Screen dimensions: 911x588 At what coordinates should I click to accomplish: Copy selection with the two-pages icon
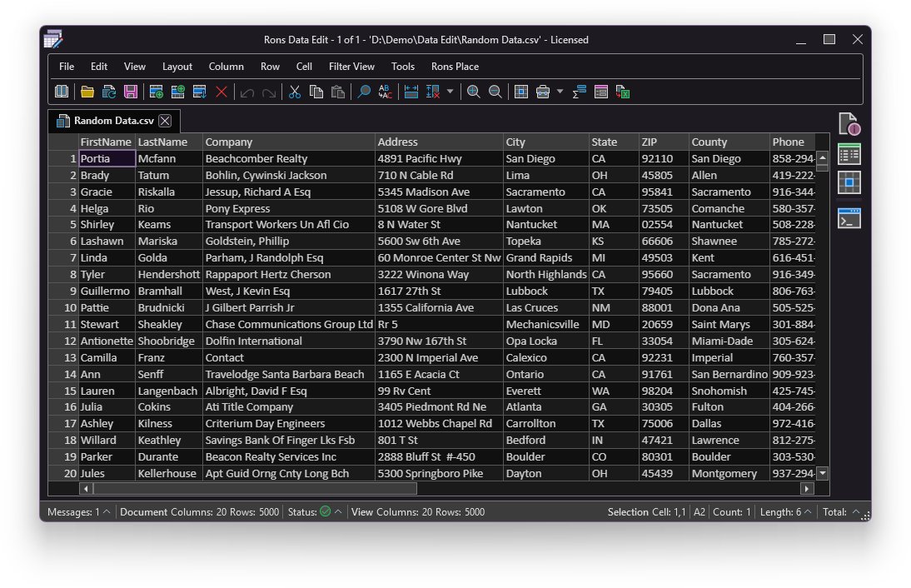click(x=316, y=92)
